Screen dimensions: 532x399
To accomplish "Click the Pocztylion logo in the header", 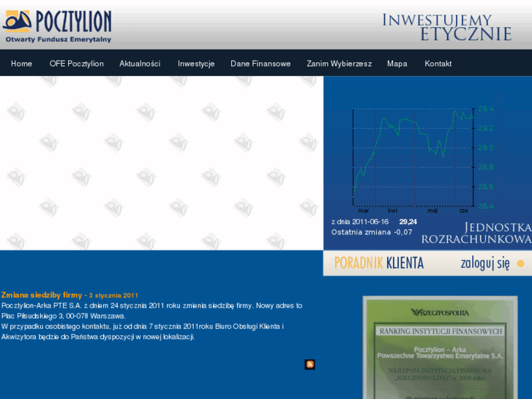I will click(57, 26).
